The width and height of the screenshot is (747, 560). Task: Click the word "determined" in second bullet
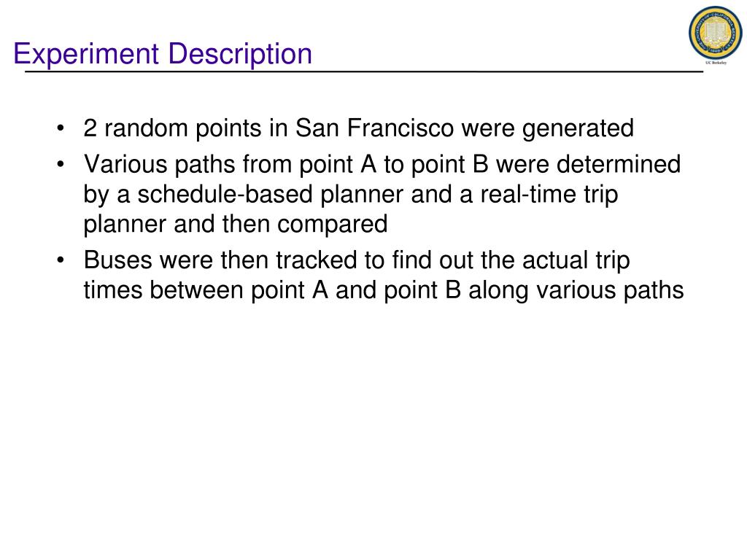(x=619, y=164)
